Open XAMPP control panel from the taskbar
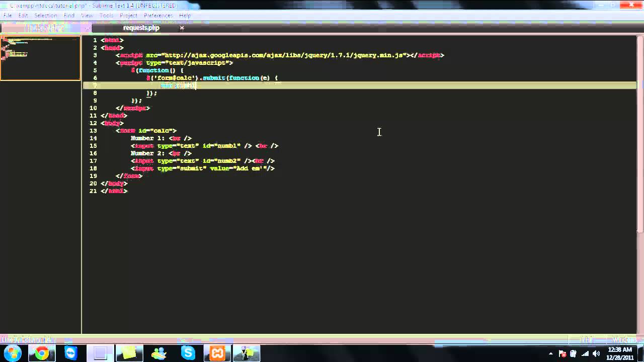Viewport: 644px width, 362px height. [x=217, y=353]
